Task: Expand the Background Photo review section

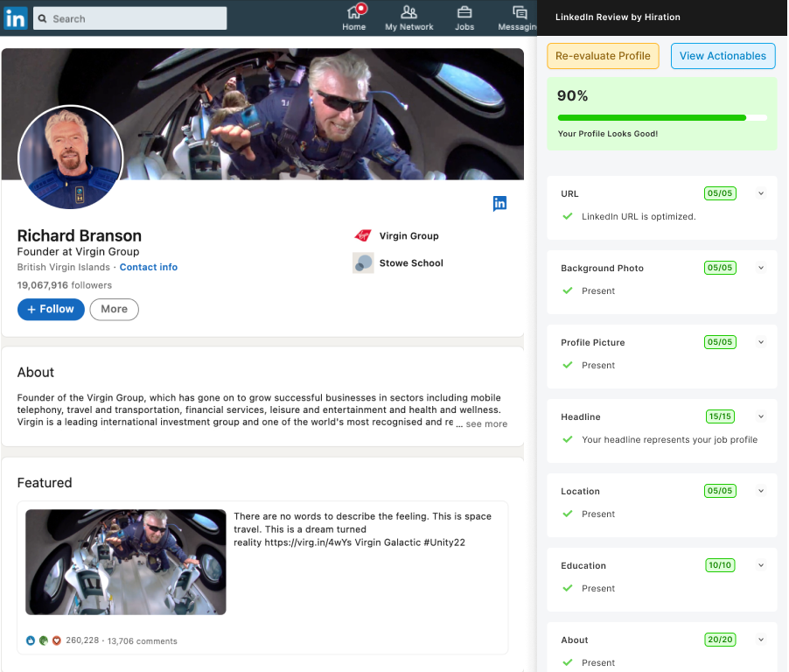Action: pyautogui.click(x=761, y=268)
